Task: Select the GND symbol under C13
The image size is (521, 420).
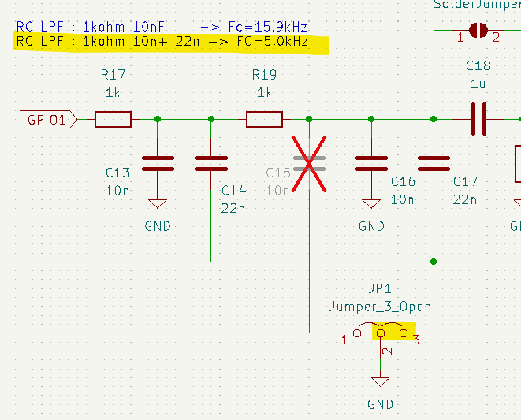Action: [158, 203]
